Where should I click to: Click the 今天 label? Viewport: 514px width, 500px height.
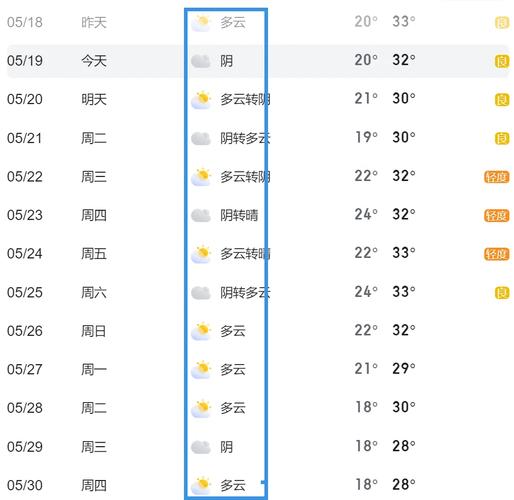point(94,61)
